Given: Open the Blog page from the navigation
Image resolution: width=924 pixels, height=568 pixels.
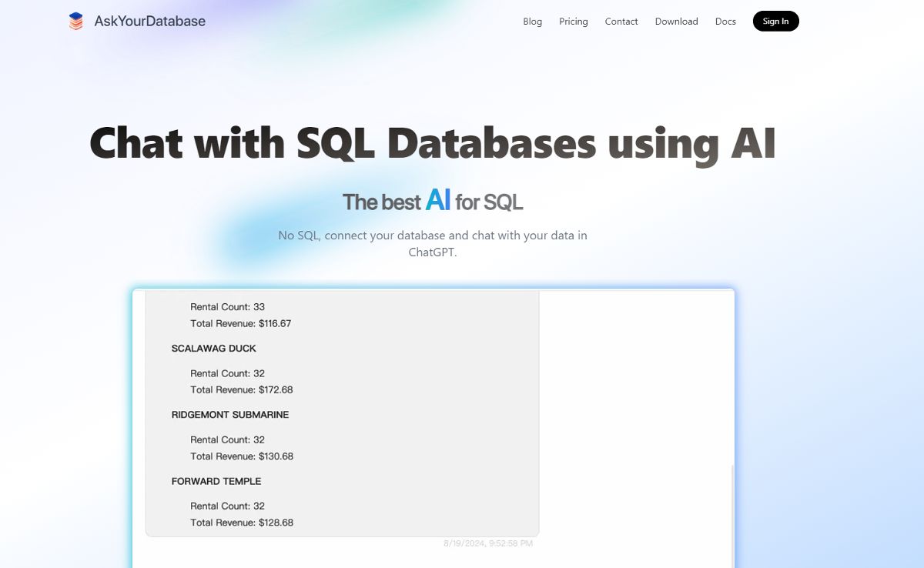Looking at the screenshot, I should click(x=532, y=22).
